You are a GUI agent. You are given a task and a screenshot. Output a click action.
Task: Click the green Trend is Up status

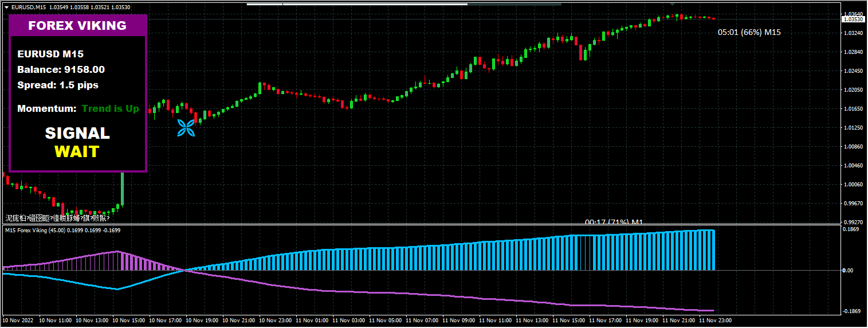pyautogui.click(x=111, y=108)
